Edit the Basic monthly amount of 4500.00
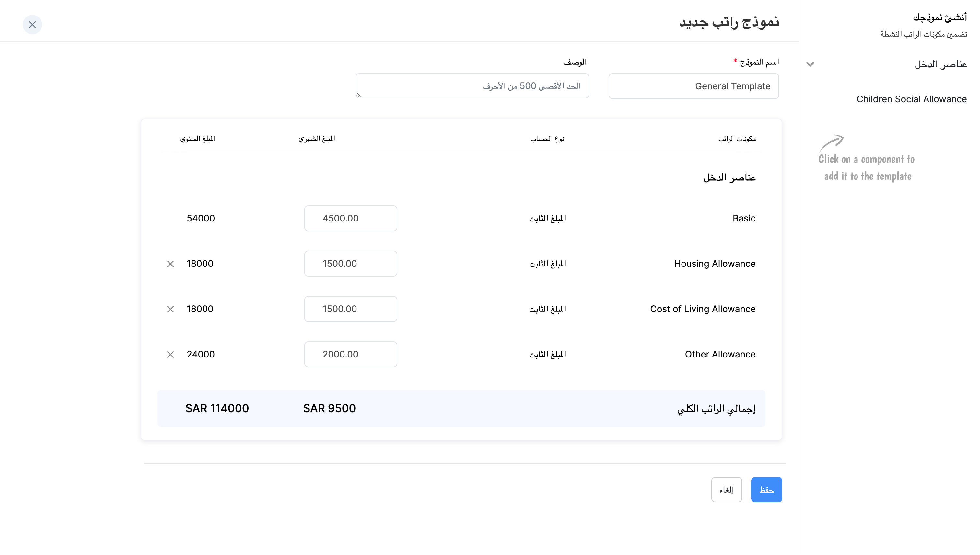The image size is (980, 555). [351, 218]
